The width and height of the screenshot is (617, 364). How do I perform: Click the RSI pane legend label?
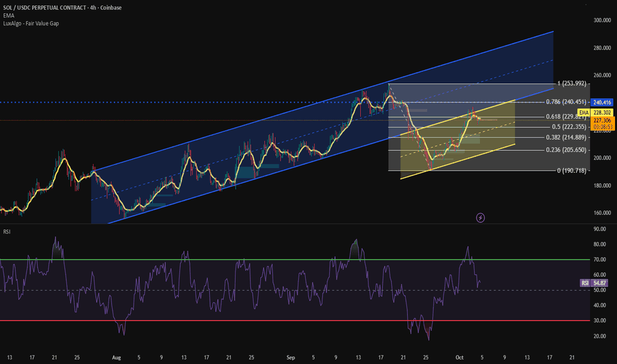click(7, 232)
